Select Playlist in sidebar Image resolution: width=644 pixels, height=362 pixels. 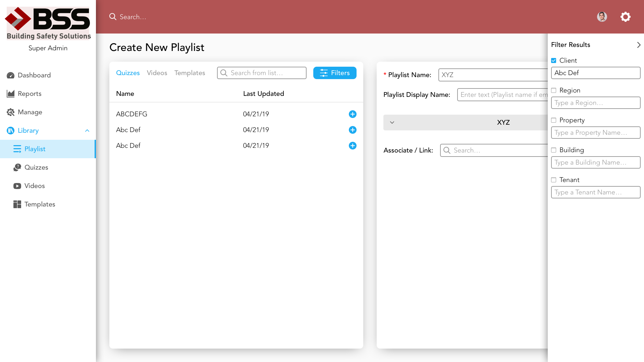(x=35, y=149)
